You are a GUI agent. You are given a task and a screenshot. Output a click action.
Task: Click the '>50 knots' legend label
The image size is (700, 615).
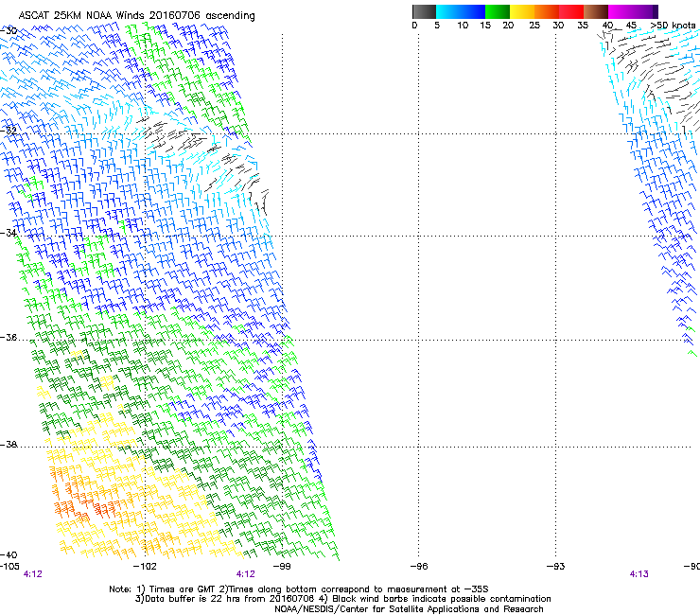pyautogui.click(x=673, y=26)
